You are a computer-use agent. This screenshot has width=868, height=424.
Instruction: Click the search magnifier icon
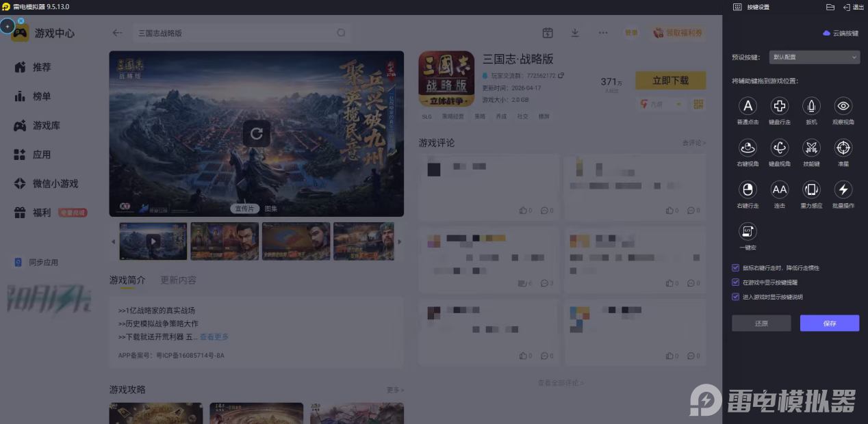coord(341,32)
